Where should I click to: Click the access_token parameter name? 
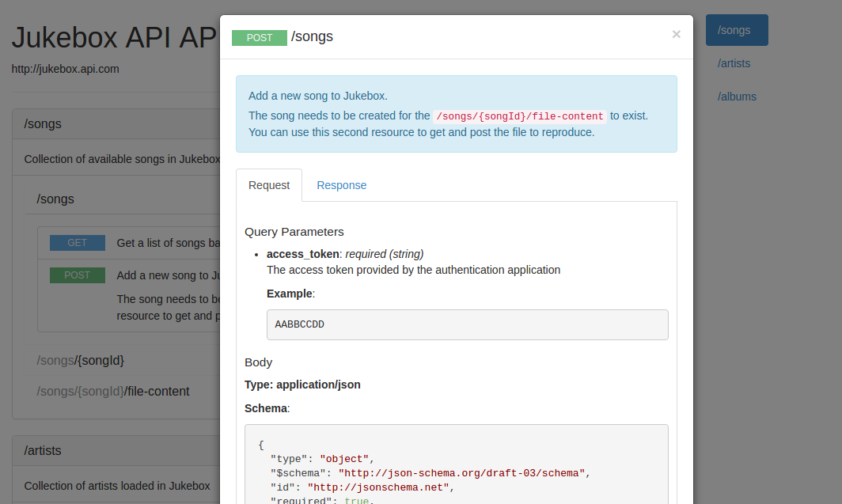click(x=303, y=254)
